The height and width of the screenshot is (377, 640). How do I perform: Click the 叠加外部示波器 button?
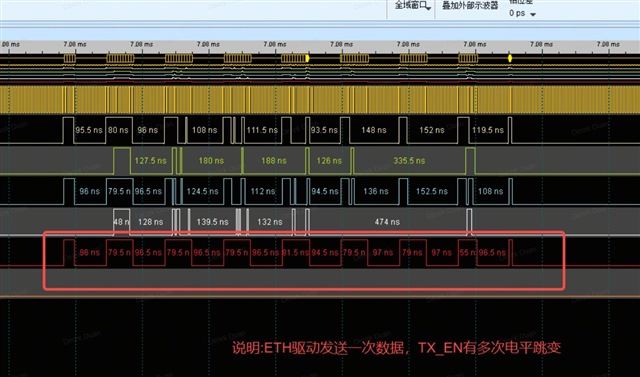470,6
